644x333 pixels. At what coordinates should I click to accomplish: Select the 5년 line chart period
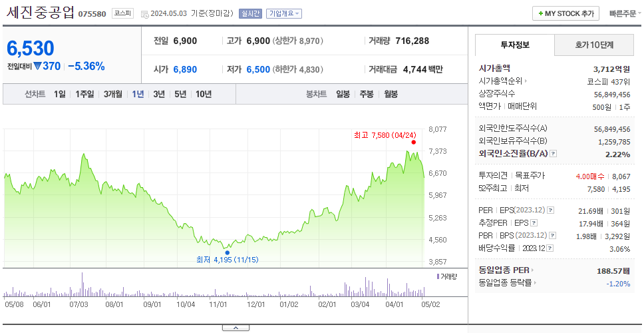[x=180, y=94]
